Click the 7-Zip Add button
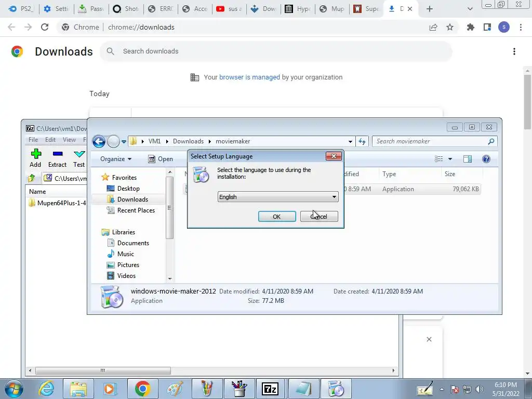Viewport: 532px width, 399px height. (x=35, y=158)
